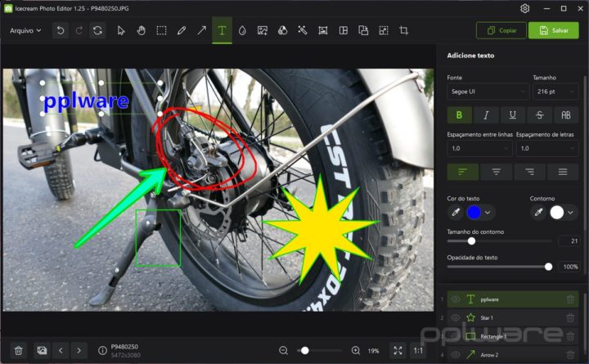Align text to the left
The image size is (589, 364).
point(463,172)
